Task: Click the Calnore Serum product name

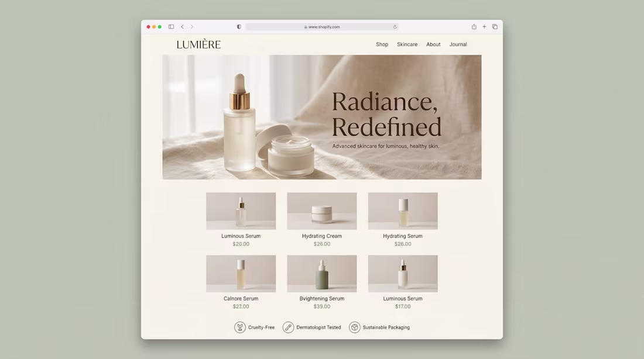Action: tap(241, 299)
